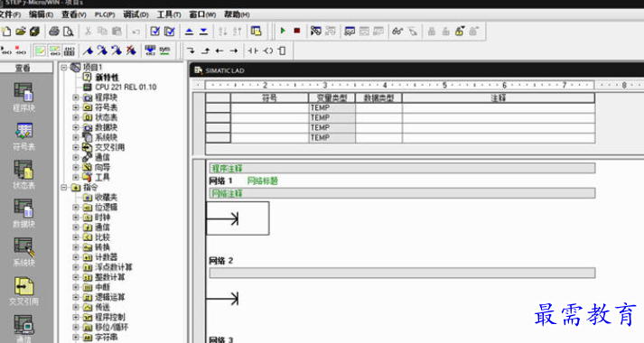Image resolution: width=644 pixels, height=343 pixels.
Task: Insert line left connector
Action: (219, 51)
